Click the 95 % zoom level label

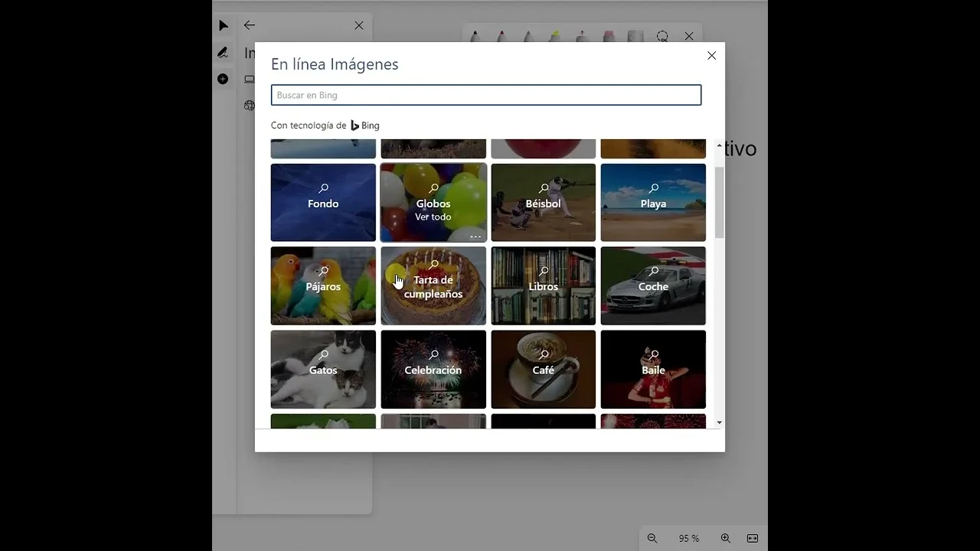tap(689, 538)
